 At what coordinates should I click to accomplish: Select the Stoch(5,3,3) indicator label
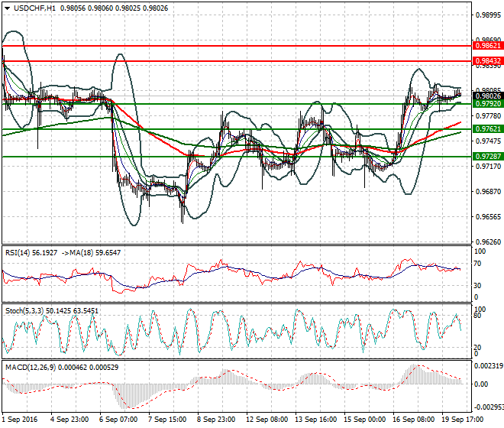coord(24,311)
